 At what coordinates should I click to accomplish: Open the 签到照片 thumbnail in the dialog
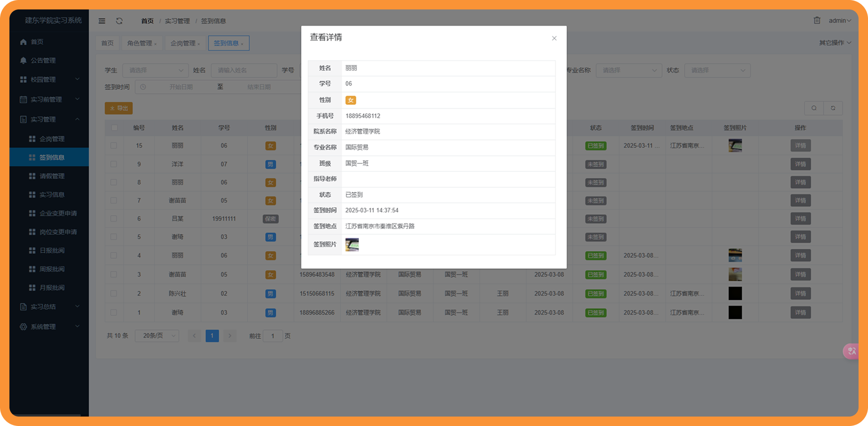point(352,245)
